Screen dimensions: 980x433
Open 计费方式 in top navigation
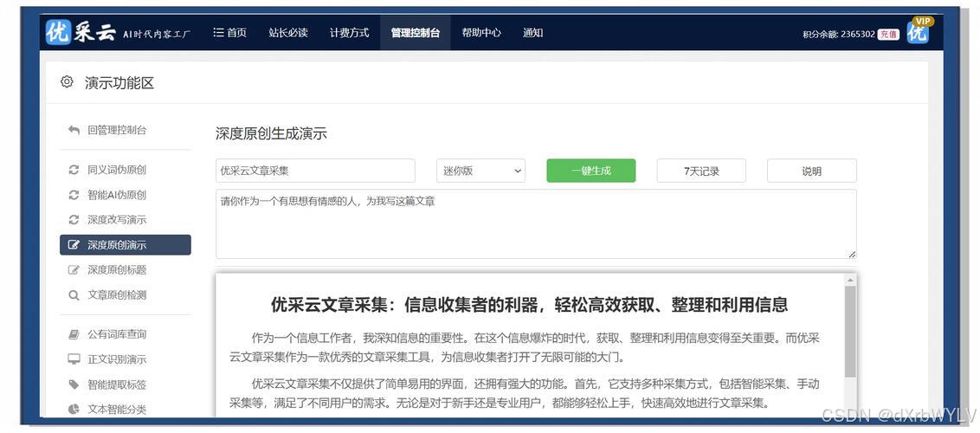pyautogui.click(x=350, y=33)
